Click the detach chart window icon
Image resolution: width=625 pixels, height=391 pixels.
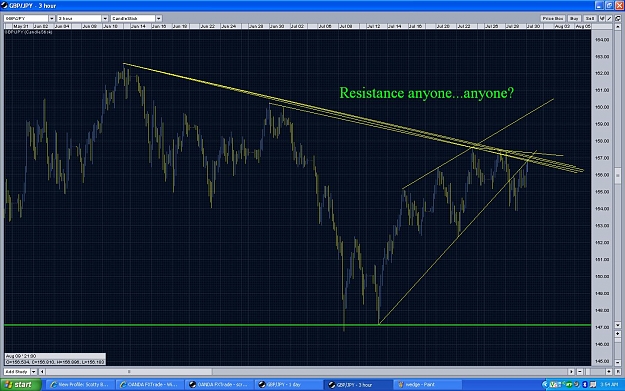[x=618, y=18]
